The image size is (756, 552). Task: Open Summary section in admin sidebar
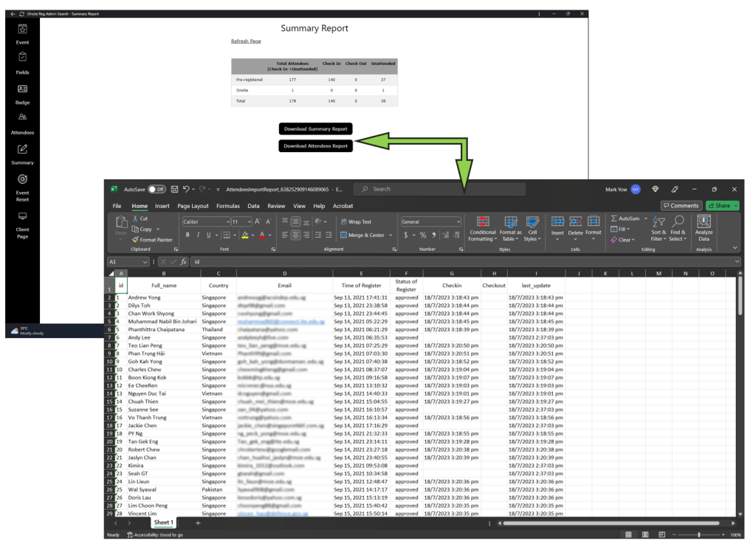[22, 154]
